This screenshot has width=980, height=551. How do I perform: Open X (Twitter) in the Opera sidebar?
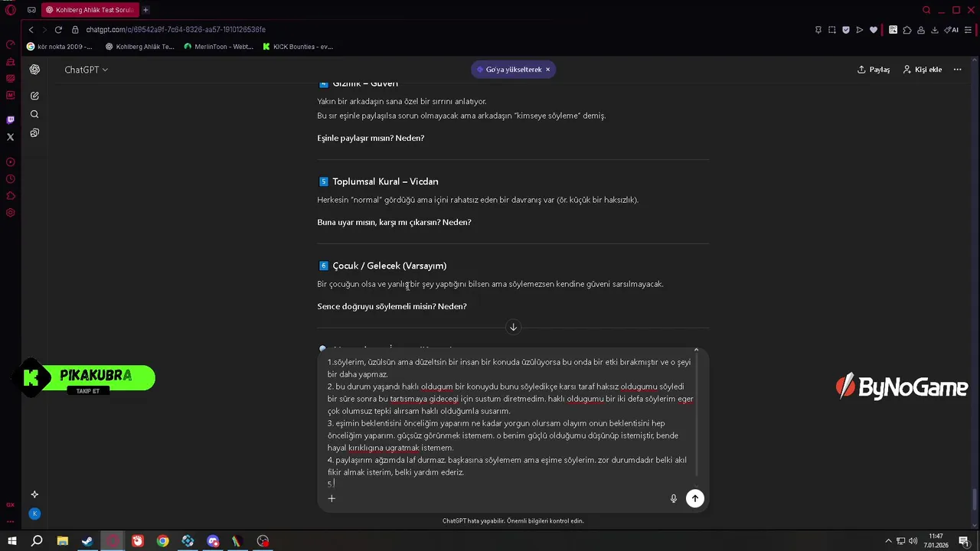tap(11, 138)
